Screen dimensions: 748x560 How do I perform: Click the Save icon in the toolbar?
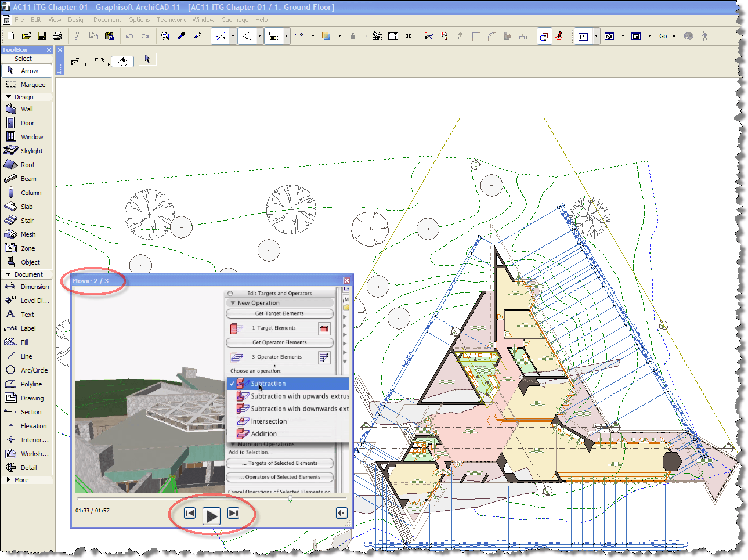(42, 36)
